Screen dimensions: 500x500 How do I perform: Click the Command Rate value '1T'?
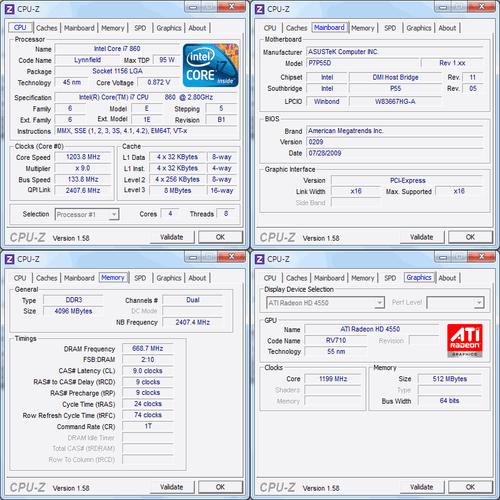[148, 426]
